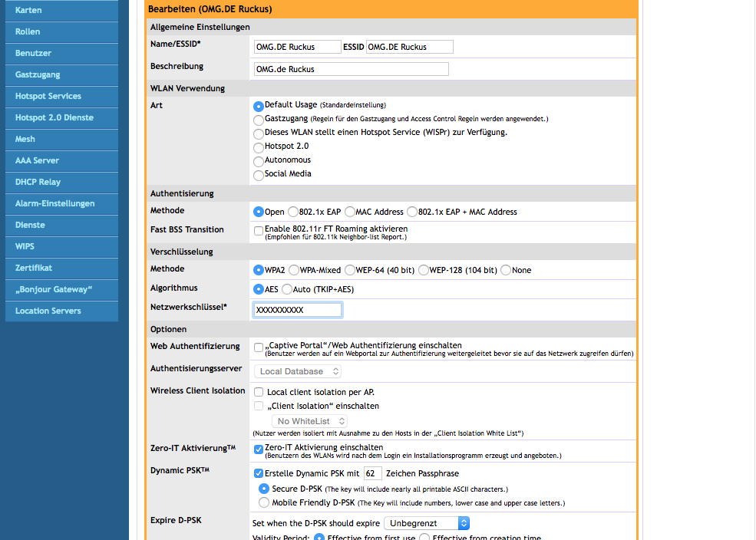Viewport: 756px width, 540px height.
Task: Tick Local client isolation per AP
Action: 259,392
